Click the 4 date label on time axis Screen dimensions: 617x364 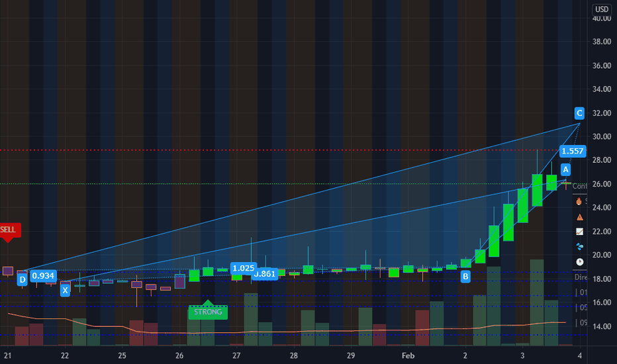point(580,356)
